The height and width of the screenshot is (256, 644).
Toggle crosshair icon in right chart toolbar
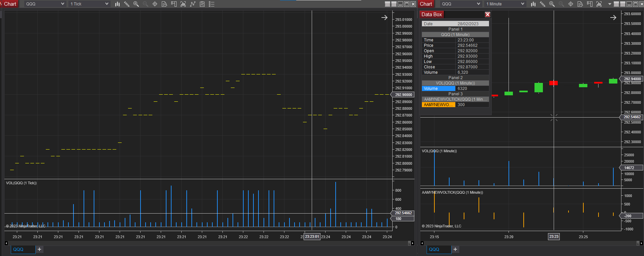click(x=571, y=4)
